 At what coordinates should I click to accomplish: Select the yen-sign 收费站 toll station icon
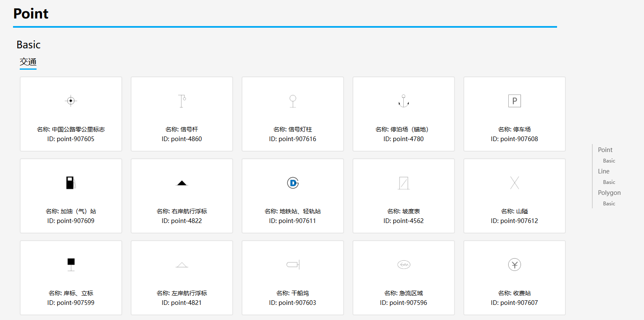pyautogui.click(x=515, y=265)
